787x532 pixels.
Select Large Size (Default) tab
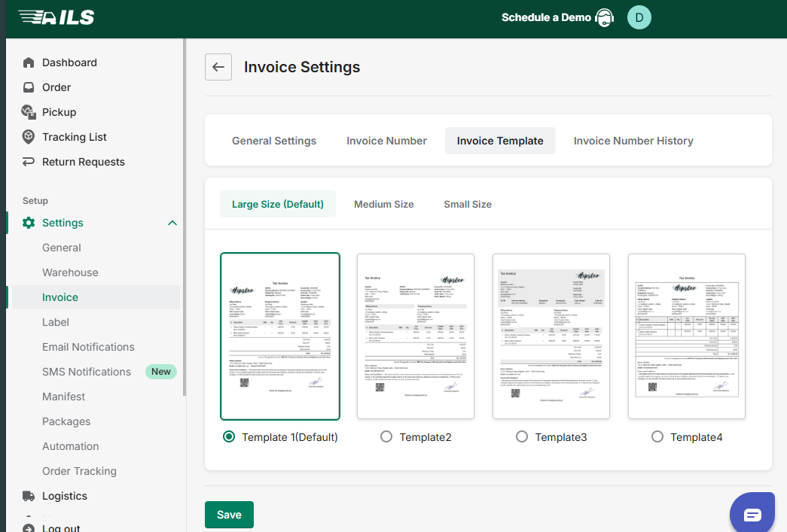(278, 204)
